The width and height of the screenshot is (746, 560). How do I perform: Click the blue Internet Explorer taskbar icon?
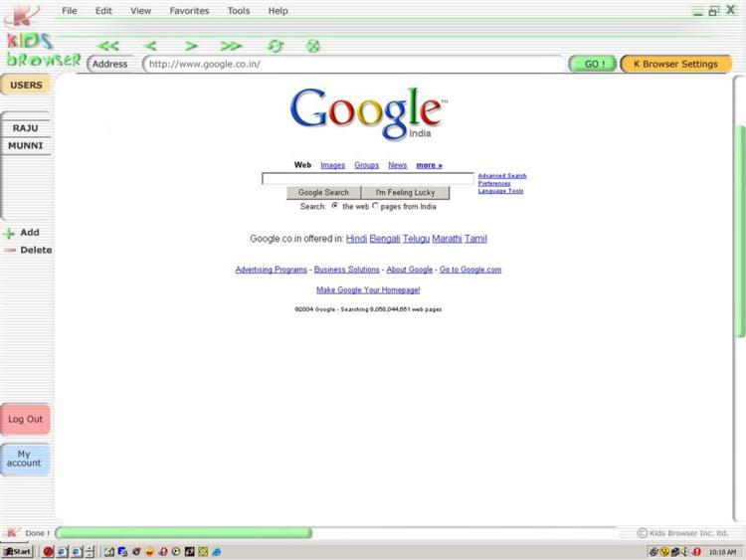point(217,551)
